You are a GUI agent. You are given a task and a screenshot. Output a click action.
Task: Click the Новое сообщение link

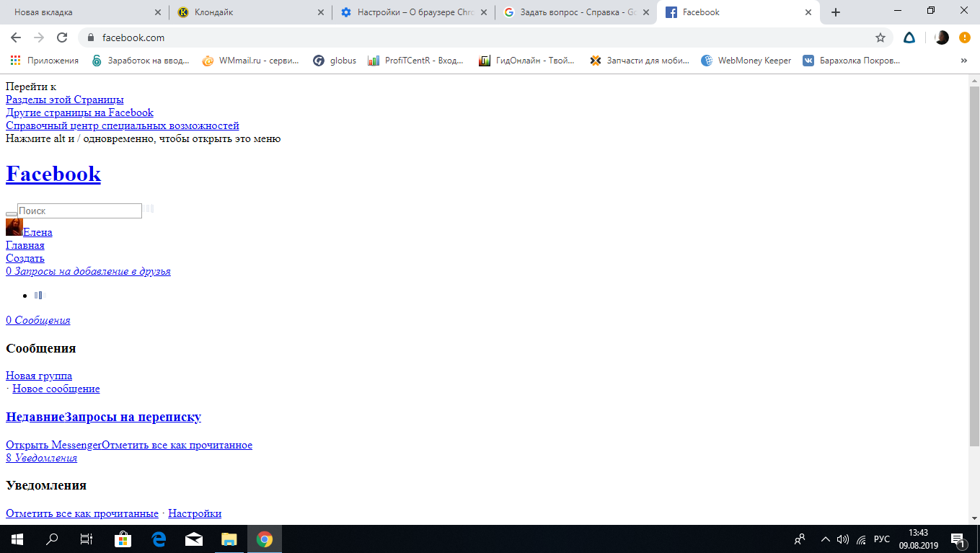click(56, 389)
